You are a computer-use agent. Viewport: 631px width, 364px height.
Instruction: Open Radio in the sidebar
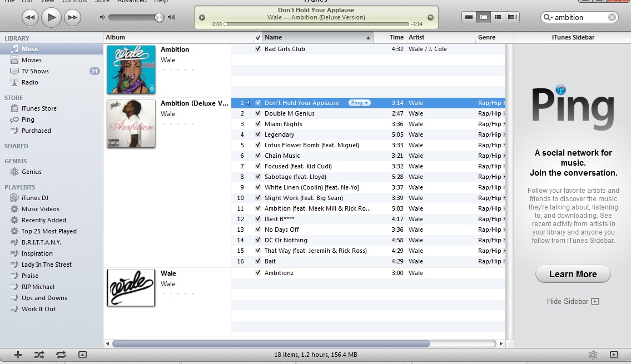30,82
